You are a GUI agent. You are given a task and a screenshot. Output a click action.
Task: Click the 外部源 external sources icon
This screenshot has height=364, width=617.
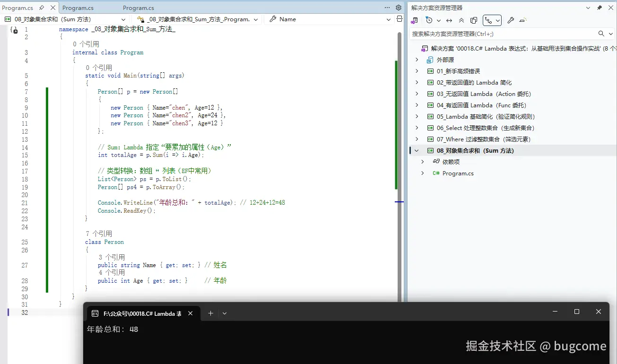tap(430, 60)
